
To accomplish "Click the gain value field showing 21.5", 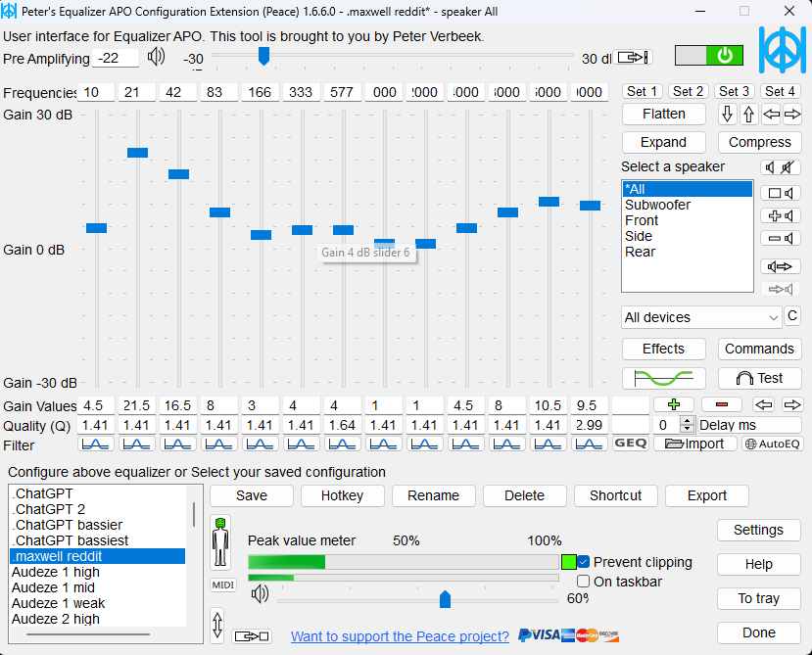I will (x=137, y=405).
